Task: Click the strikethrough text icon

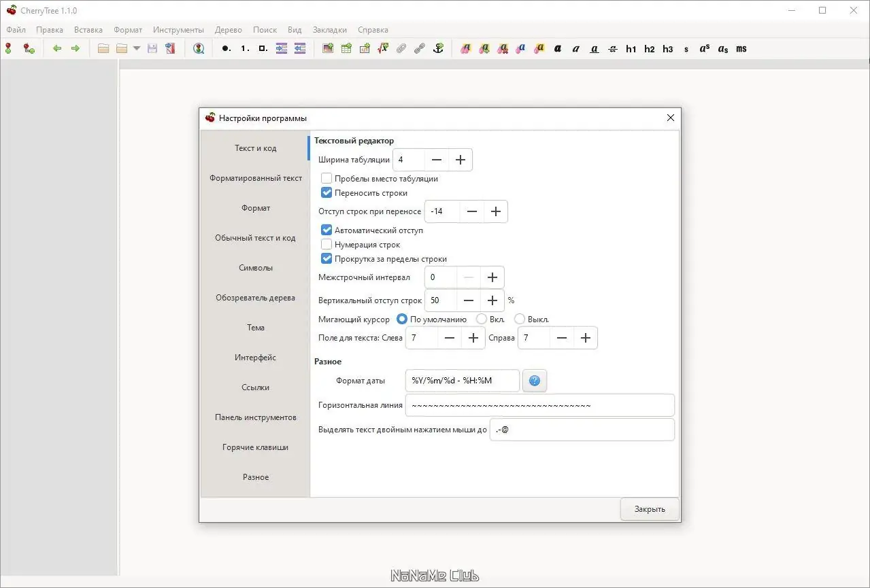Action: pos(613,49)
